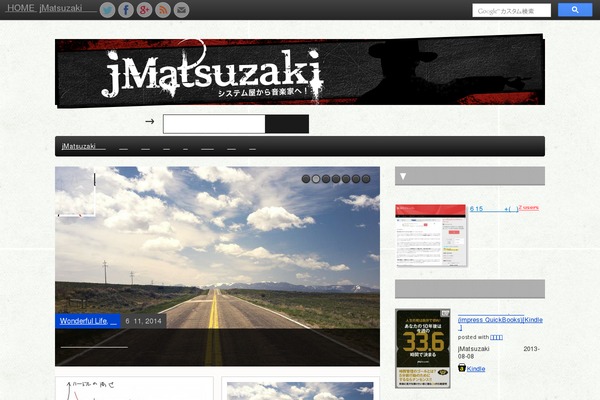Select the second slideshow indicator dot
600x400 pixels.
tap(316, 179)
